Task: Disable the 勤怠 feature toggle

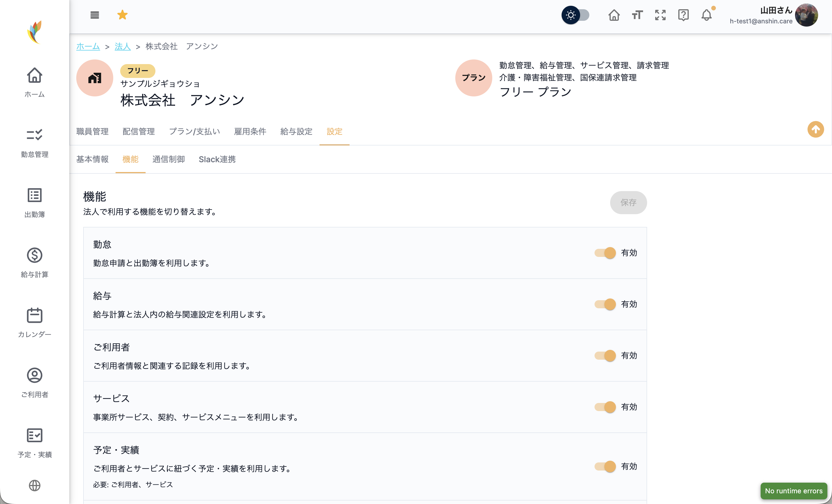Action: 605,253
